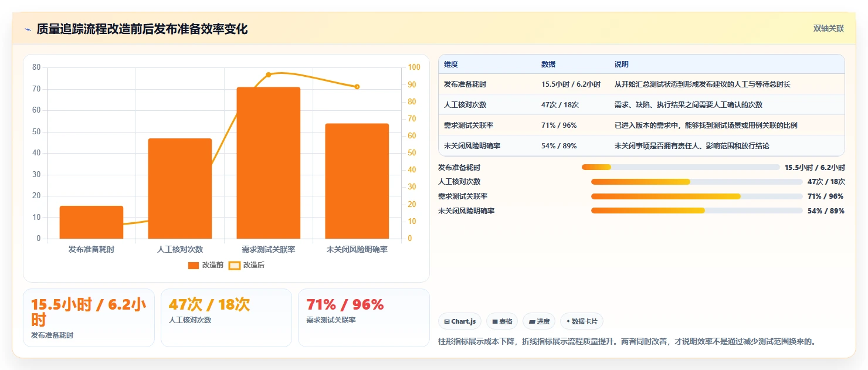The height and width of the screenshot is (370, 868).
Task: Click the 发布准备耗时 orange bar in chart
Action: click(91, 222)
